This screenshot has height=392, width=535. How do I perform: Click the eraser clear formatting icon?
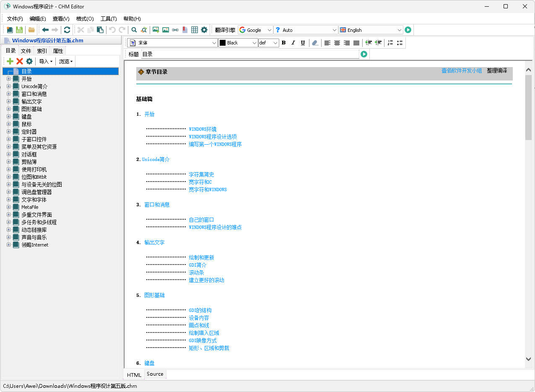(315, 43)
